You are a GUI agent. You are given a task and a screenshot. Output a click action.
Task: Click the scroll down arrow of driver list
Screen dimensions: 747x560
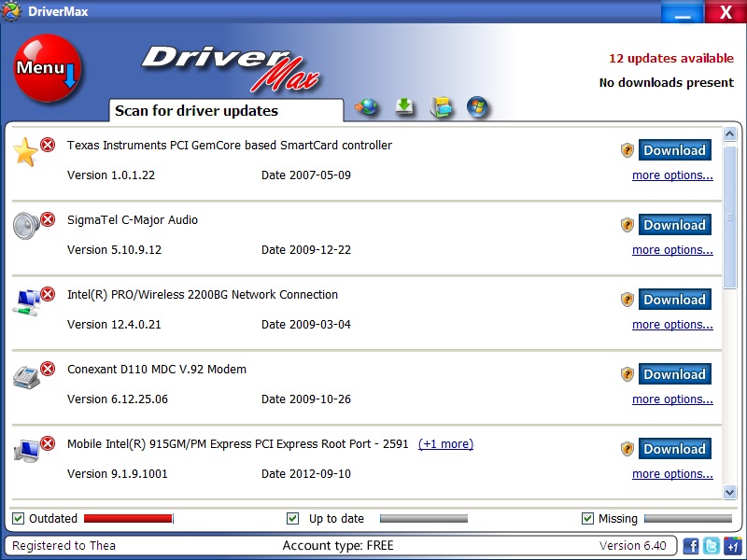729,492
